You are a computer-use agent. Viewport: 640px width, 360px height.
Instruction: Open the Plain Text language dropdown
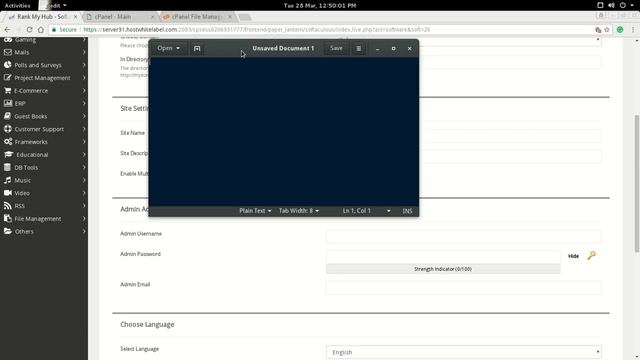pyautogui.click(x=255, y=211)
